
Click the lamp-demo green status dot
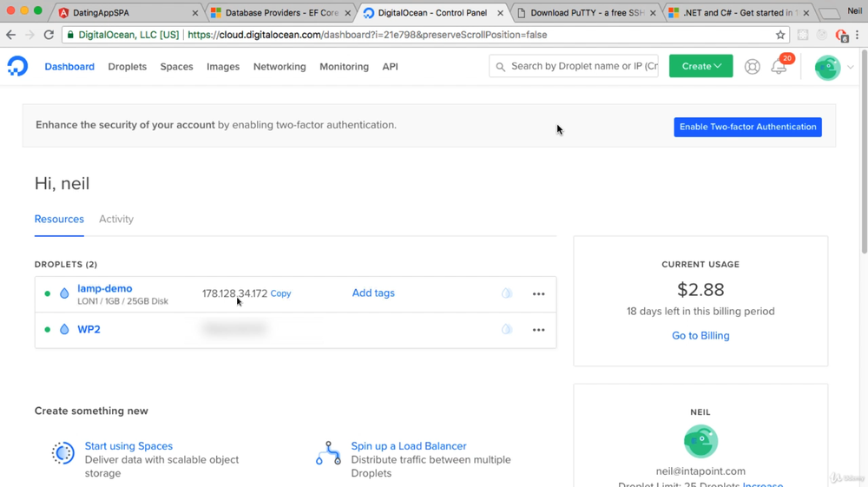(48, 294)
